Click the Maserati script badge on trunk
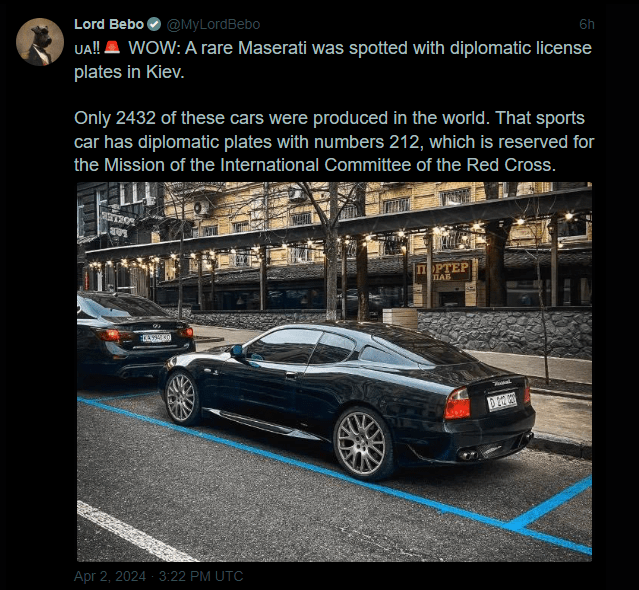The height and width of the screenshot is (590, 639). point(502,383)
